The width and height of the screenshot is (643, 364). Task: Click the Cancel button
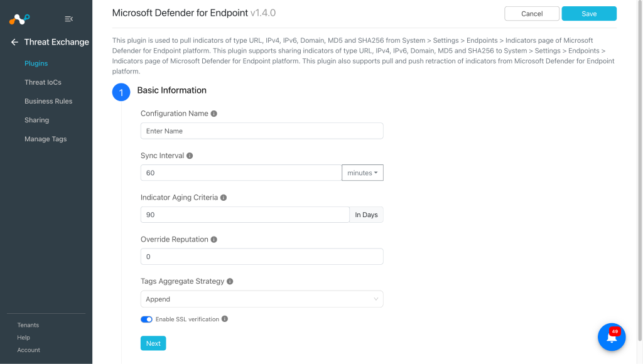(x=532, y=14)
